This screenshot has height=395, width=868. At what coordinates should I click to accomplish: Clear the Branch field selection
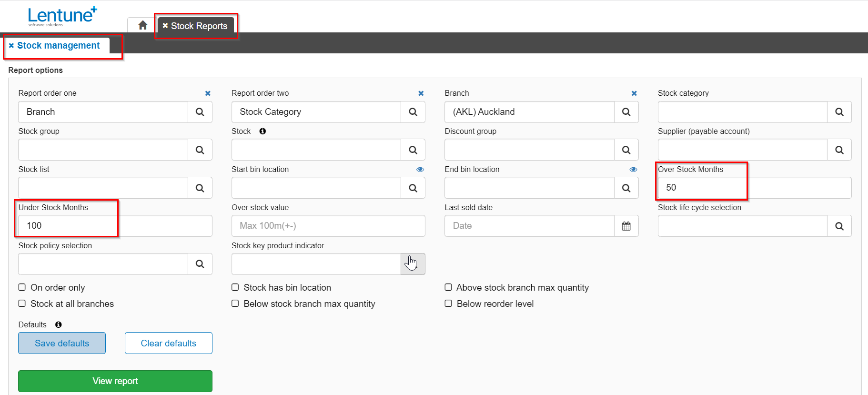(634, 93)
